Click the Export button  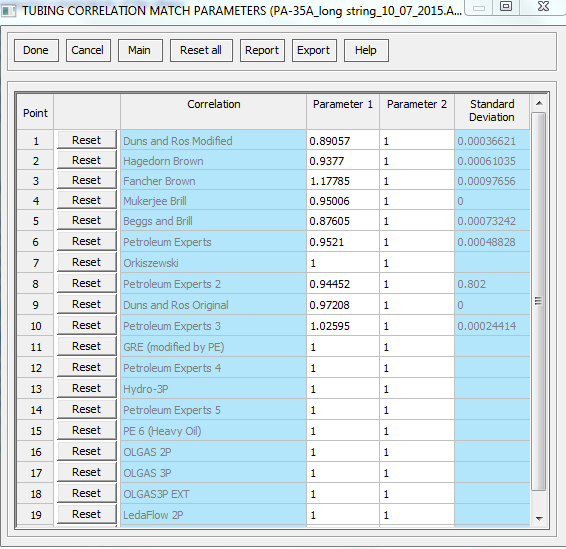tap(314, 51)
